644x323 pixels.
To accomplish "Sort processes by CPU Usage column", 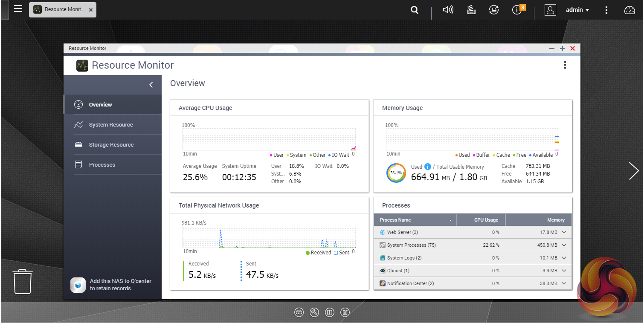I will [486, 220].
